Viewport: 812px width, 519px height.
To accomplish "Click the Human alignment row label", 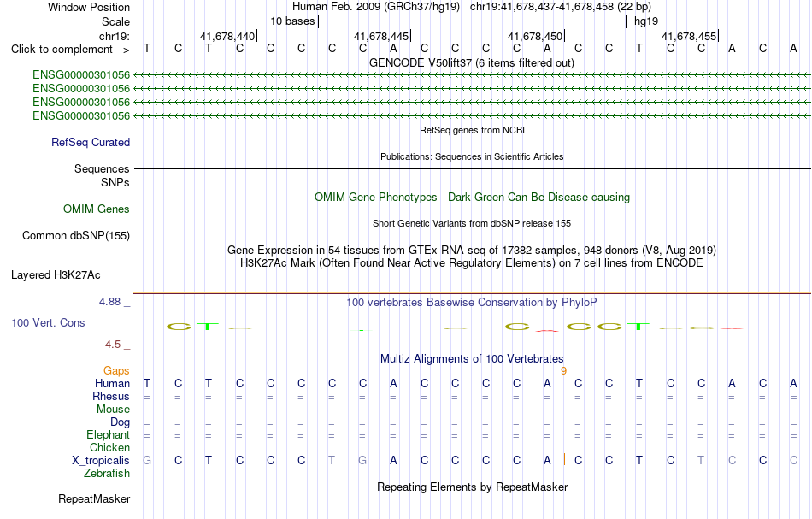I will point(112,384).
